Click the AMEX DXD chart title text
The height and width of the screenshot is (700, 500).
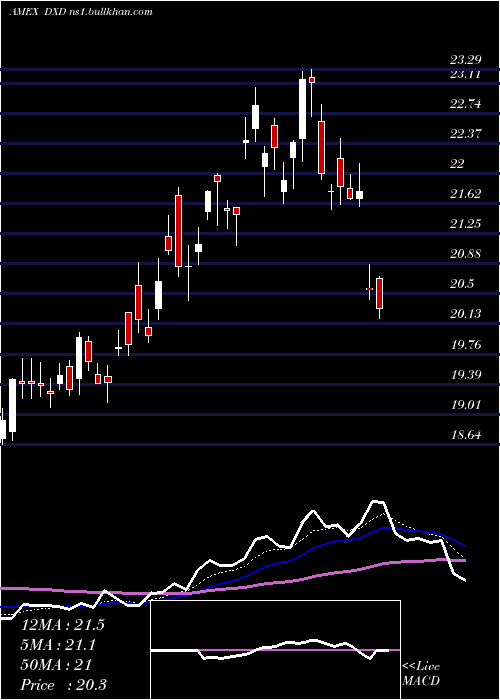(81, 12)
